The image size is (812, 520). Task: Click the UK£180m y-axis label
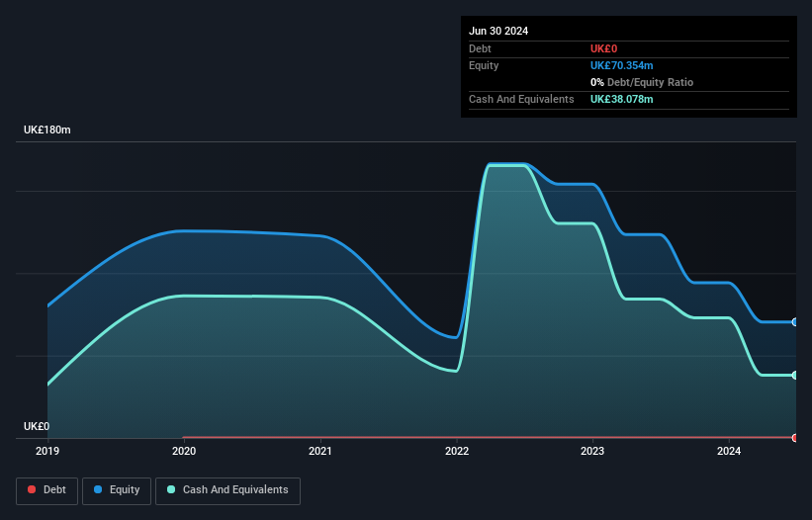[47, 130]
